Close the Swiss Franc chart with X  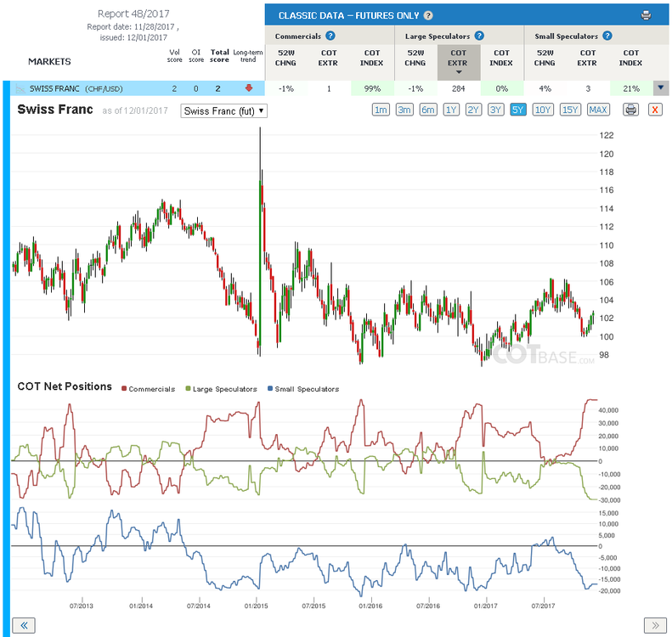tap(655, 110)
